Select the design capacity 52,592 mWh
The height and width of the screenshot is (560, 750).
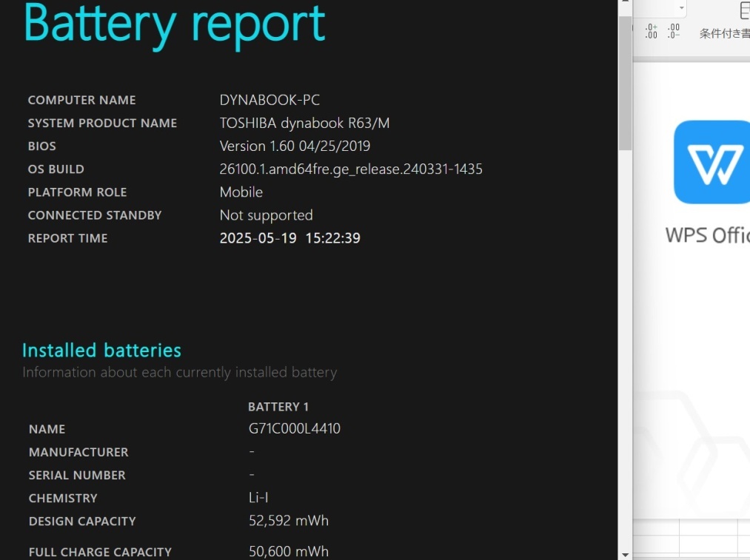[x=289, y=521]
